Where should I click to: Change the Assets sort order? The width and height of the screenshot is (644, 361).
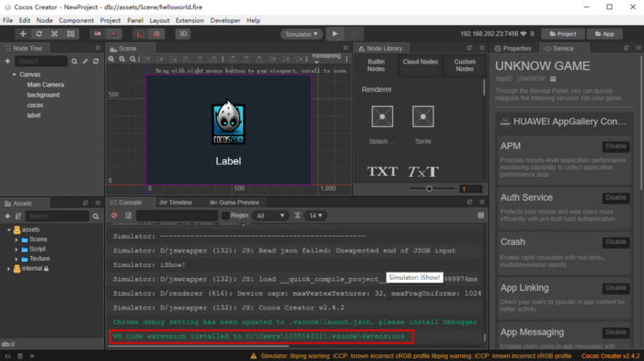(18, 216)
